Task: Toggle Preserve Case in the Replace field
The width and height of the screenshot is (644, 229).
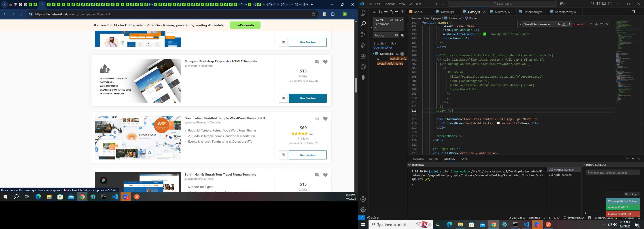Action: (396, 35)
